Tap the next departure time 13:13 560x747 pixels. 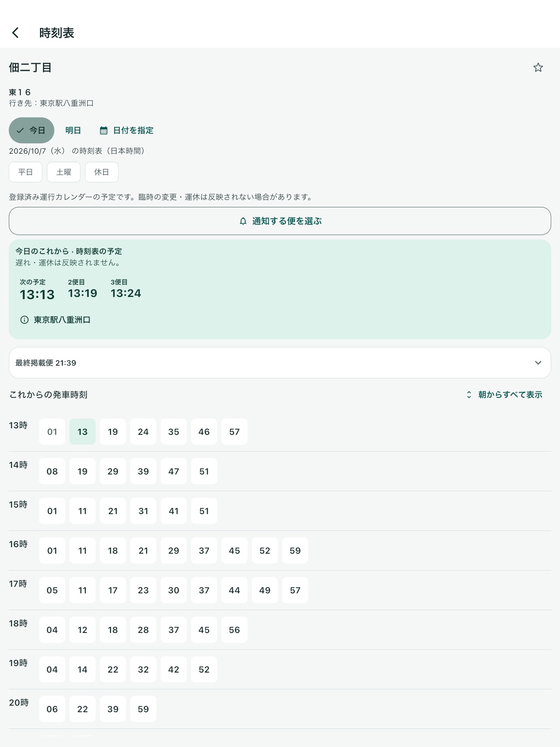(37, 294)
